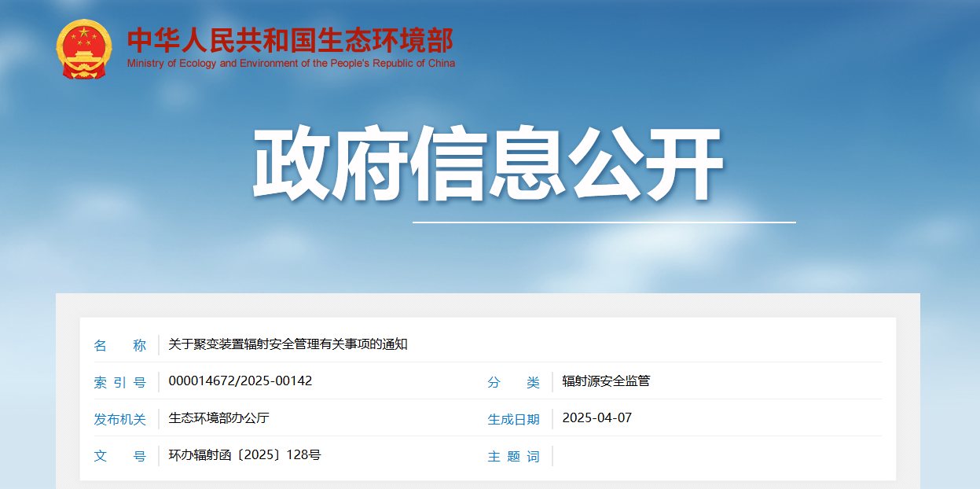
Task: Select the creation date 2025-04-07
Action: [x=596, y=418]
